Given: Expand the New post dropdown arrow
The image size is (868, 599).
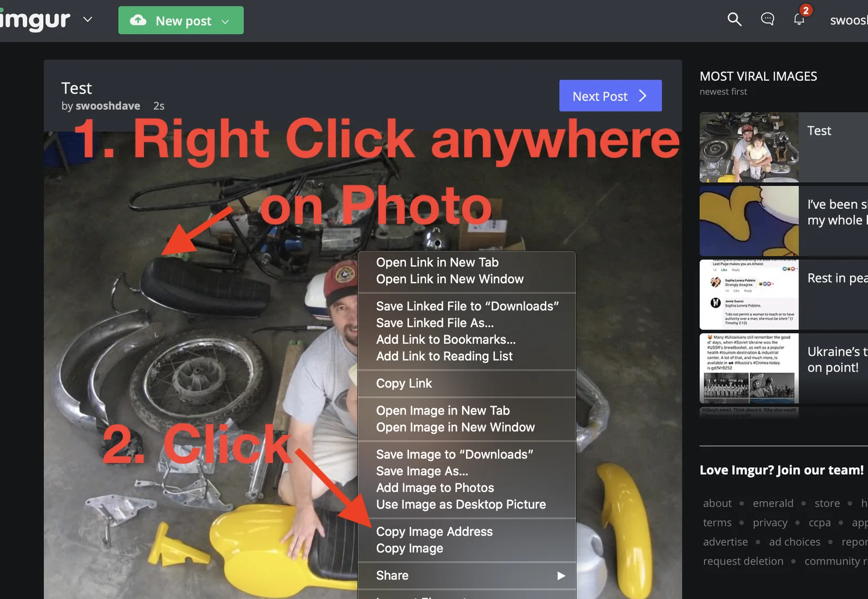Looking at the screenshot, I should [x=226, y=21].
